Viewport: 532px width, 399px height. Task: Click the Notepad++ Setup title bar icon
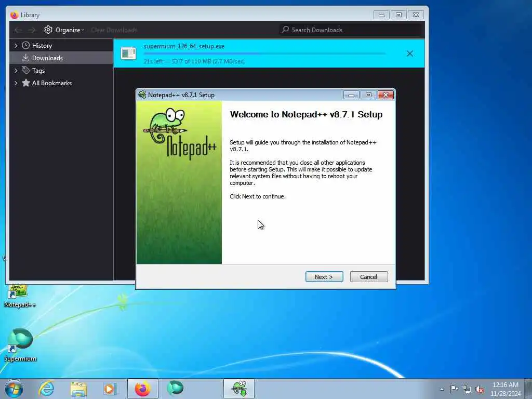point(142,95)
